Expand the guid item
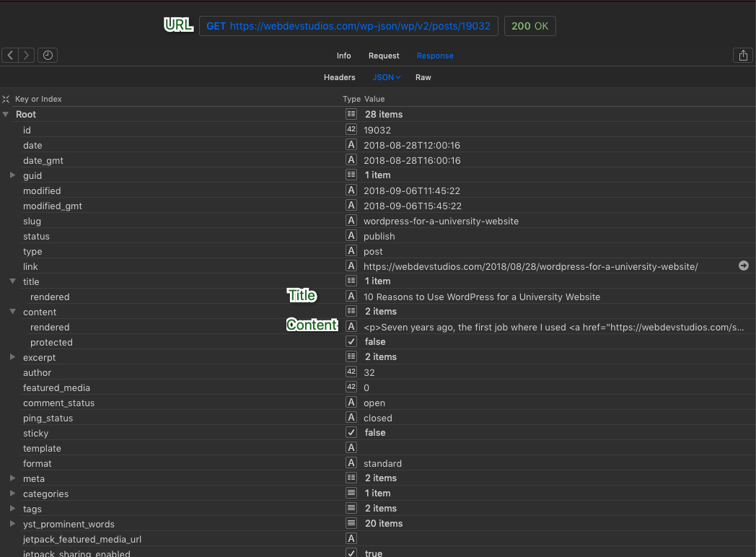This screenshot has width=756, height=557. pyautogui.click(x=12, y=175)
